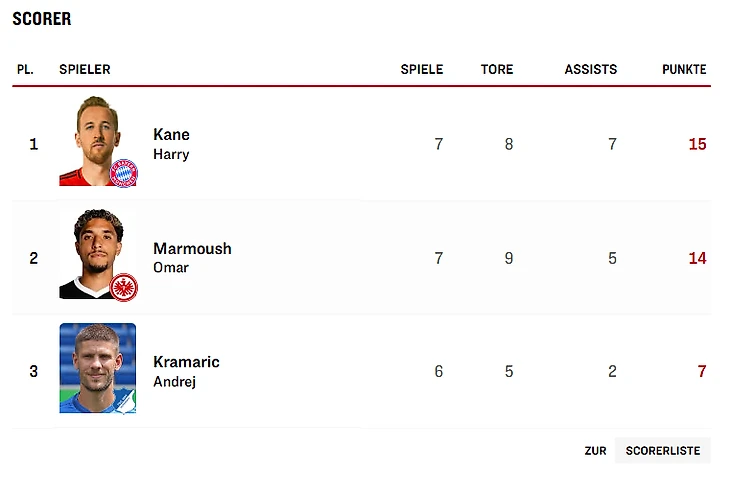Open Omar Marmoush's player photo

tap(94, 252)
